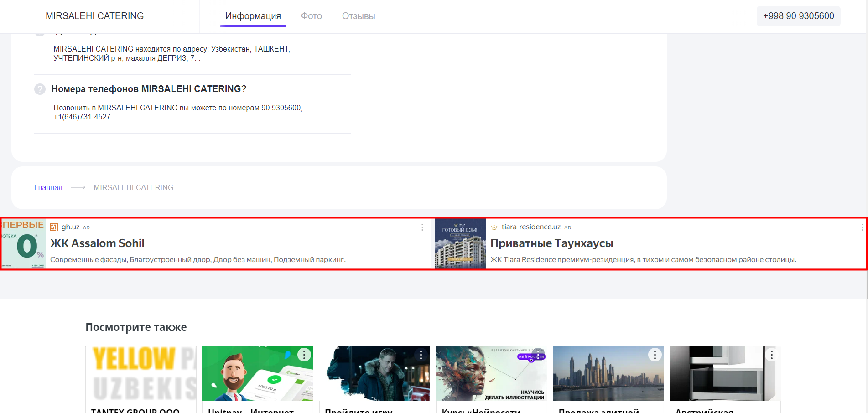Select the Номера телефонов MIRSALEHI CATERING? heading
The height and width of the screenshot is (413, 868).
pyautogui.click(x=149, y=89)
